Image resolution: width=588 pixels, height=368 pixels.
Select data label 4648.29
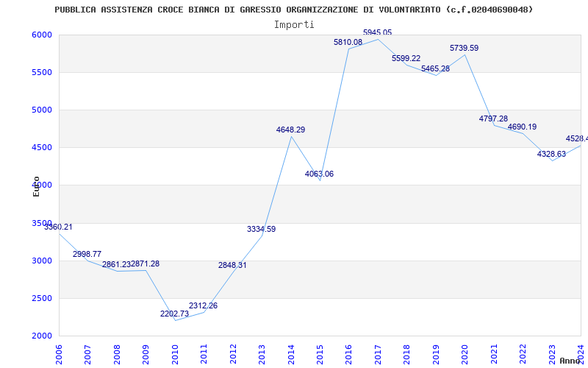coord(290,130)
